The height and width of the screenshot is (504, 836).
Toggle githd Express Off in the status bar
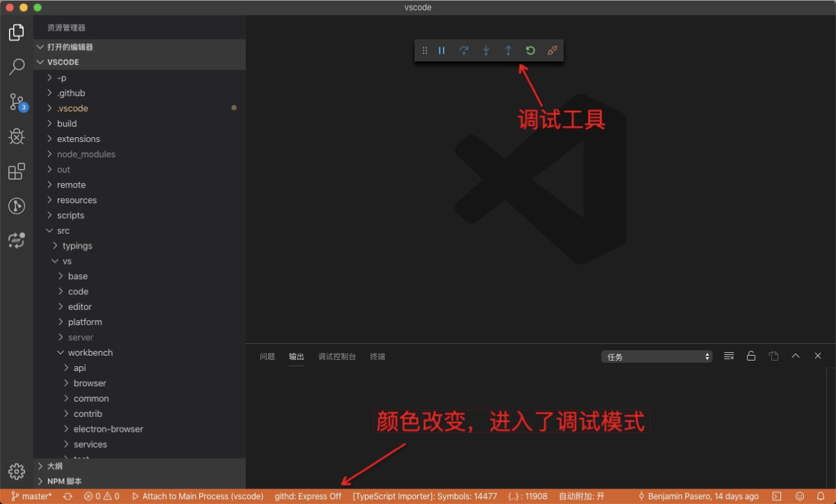click(307, 496)
